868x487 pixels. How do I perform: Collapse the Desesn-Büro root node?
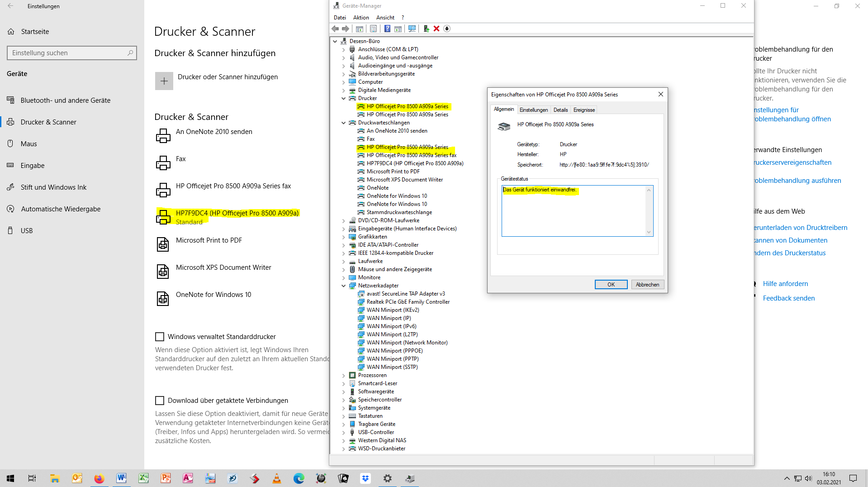[x=335, y=41]
